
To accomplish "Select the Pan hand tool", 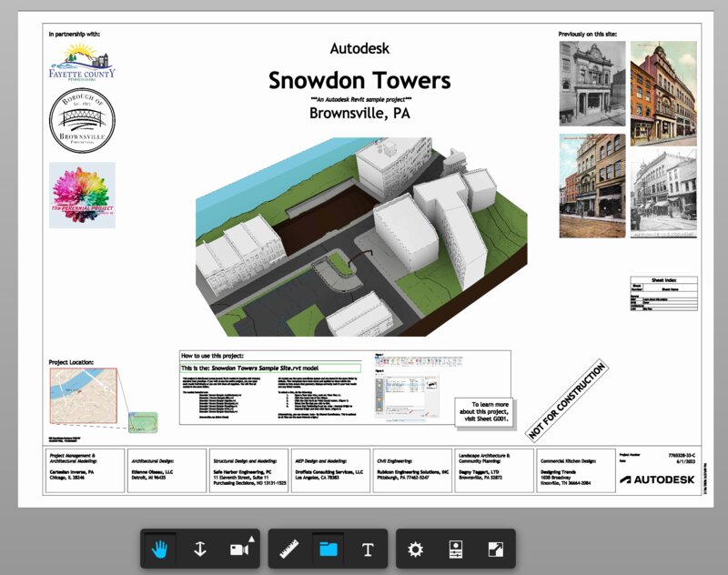I will tap(158, 548).
